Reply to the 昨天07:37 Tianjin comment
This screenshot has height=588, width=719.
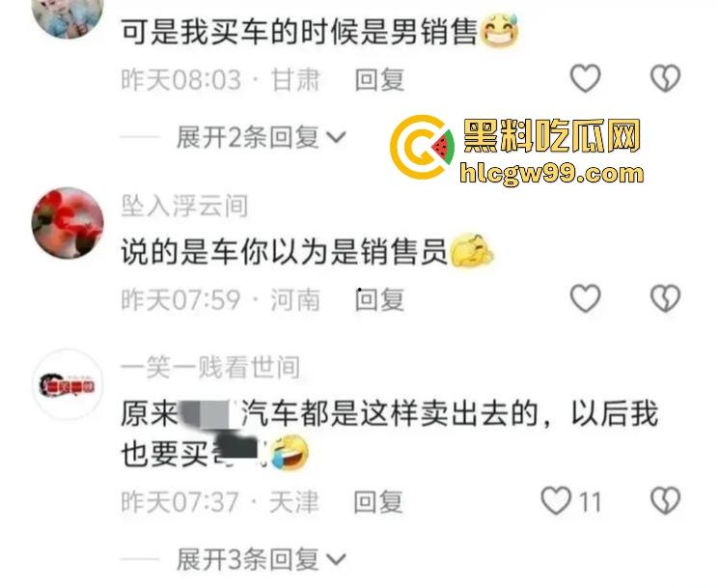(x=378, y=502)
